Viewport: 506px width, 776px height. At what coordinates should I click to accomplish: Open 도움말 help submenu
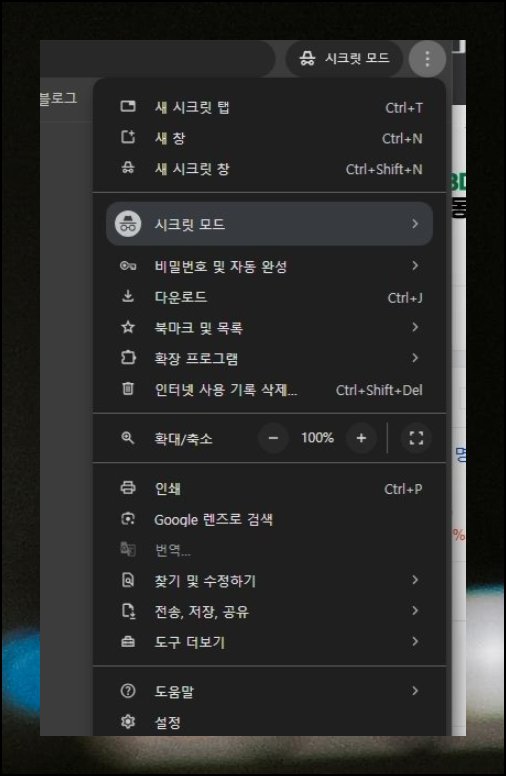(269, 691)
